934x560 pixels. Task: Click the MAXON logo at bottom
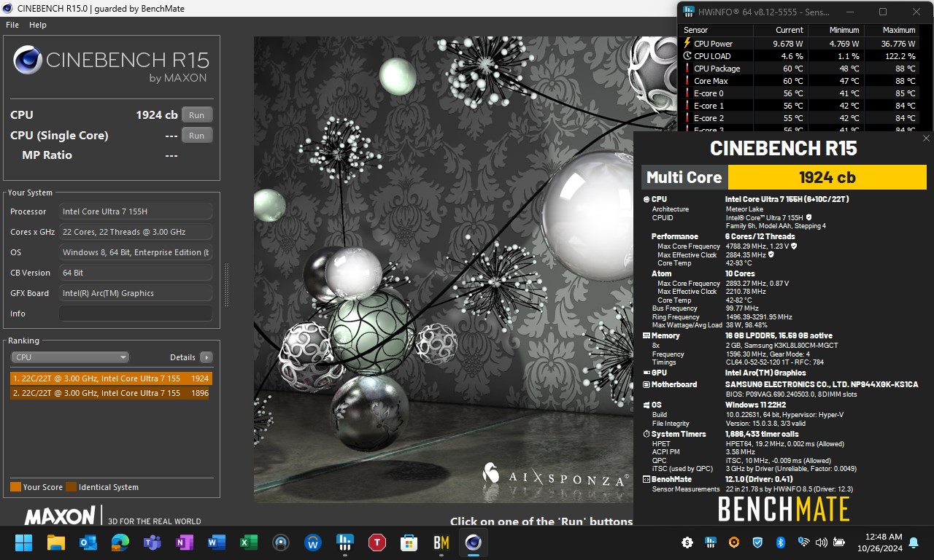(61, 516)
